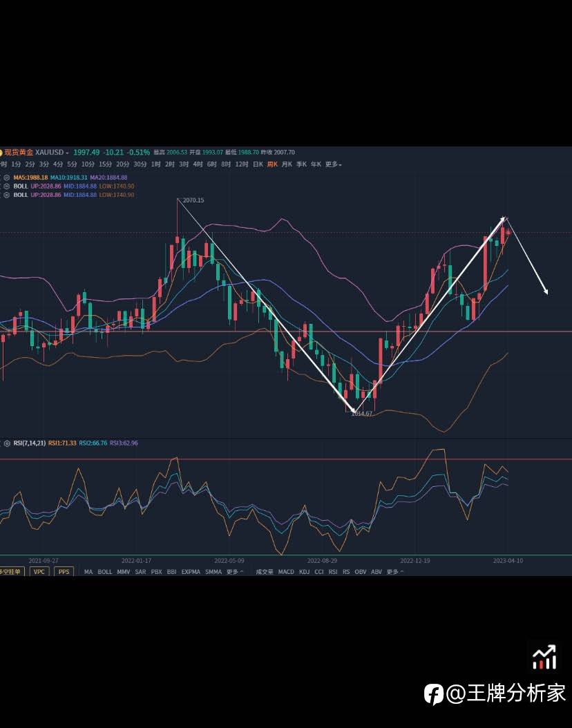572x728 pixels.
Task: Show the OBV sub-chart
Action: pyautogui.click(x=361, y=572)
